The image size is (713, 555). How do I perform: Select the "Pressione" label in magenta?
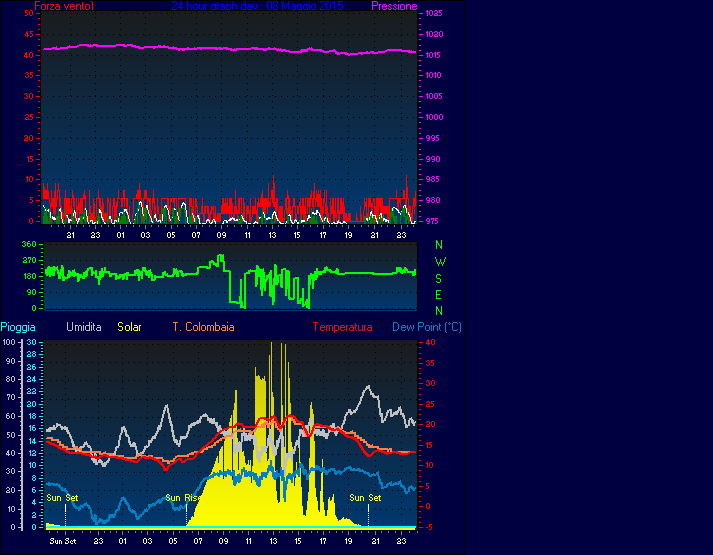(x=394, y=6)
